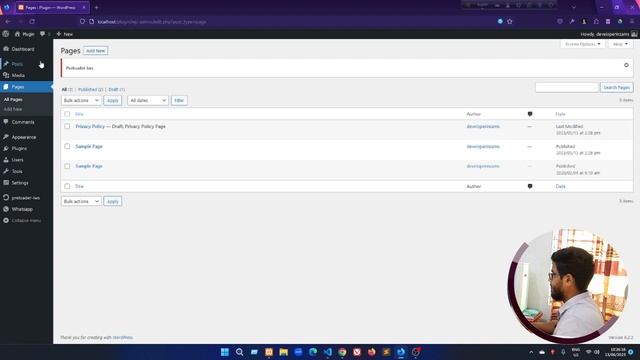Open author link on Privacy Policy row
This screenshot has width=640, height=360.
point(483,127)
